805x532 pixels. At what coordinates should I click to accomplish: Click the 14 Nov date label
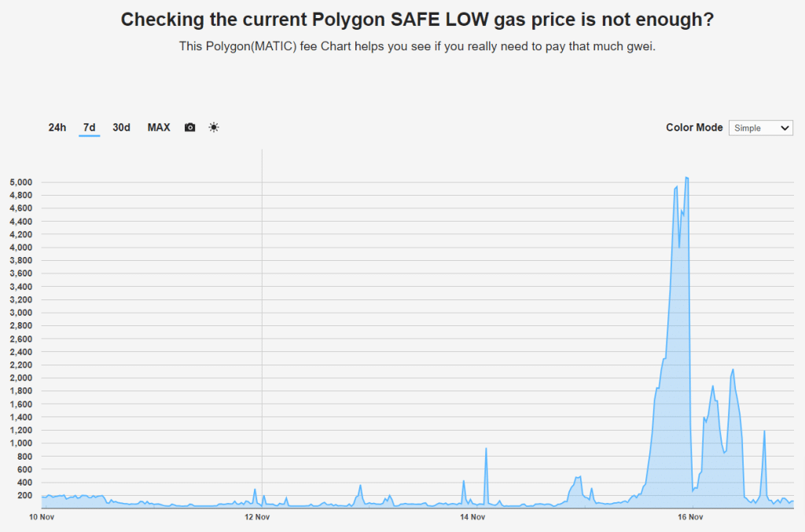[472, 517]
